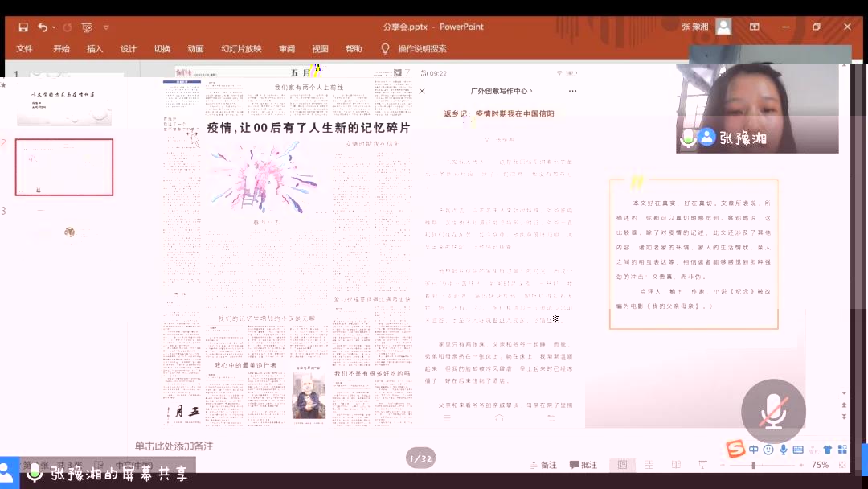Click the 操作说明搜索 search box
Screen dimensions: 868x489
tap(423, 49)
